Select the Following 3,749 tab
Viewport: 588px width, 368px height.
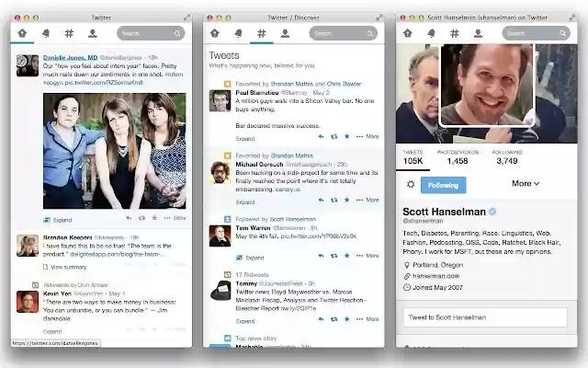[506, 156]
